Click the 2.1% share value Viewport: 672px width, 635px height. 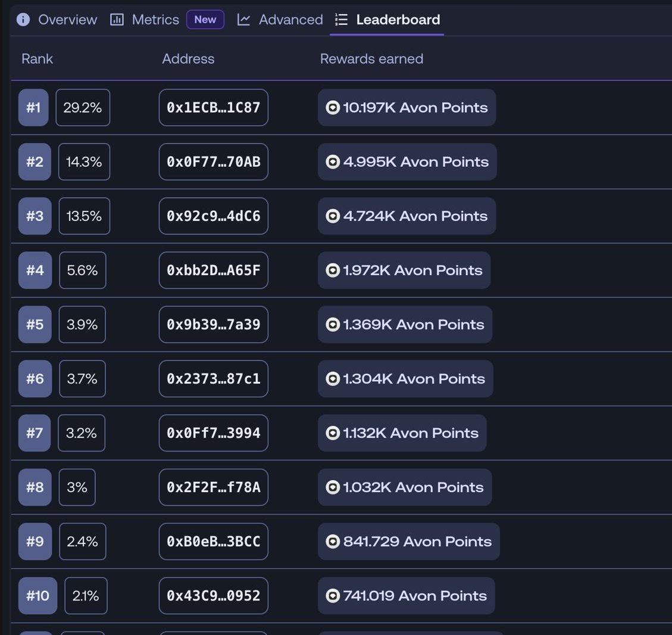86,596
